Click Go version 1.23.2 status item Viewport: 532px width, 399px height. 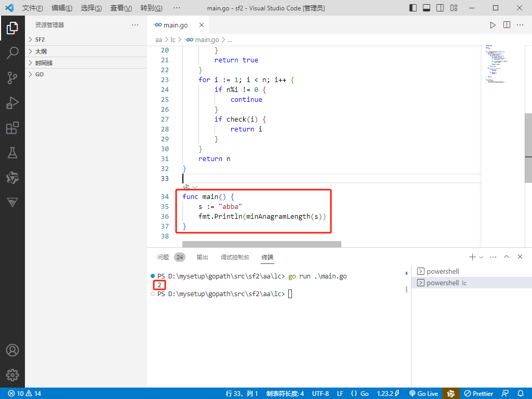(389, 394)
